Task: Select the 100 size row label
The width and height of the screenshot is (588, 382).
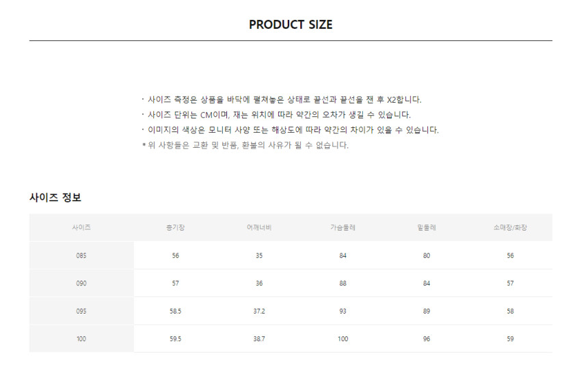Action: (81, 339)
